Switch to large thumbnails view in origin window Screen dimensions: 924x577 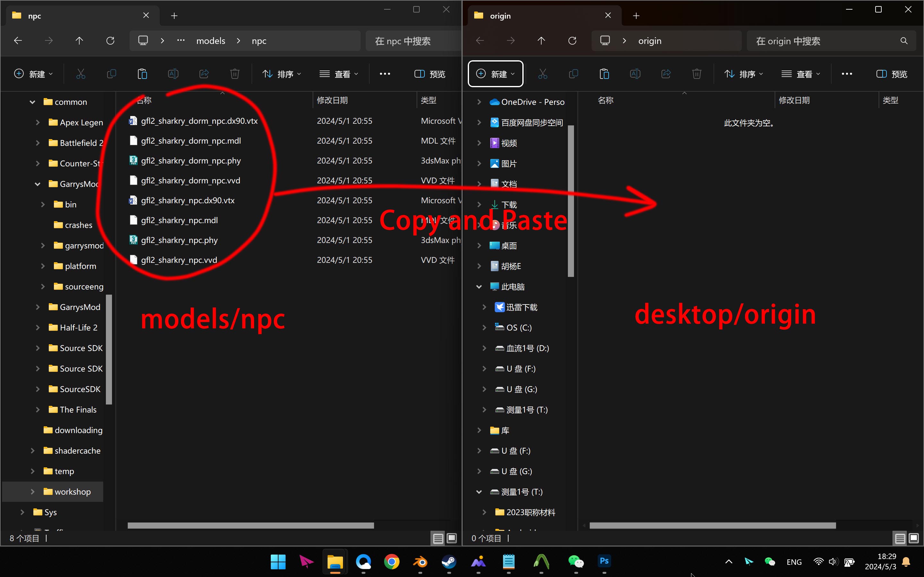tap(914, 538)
